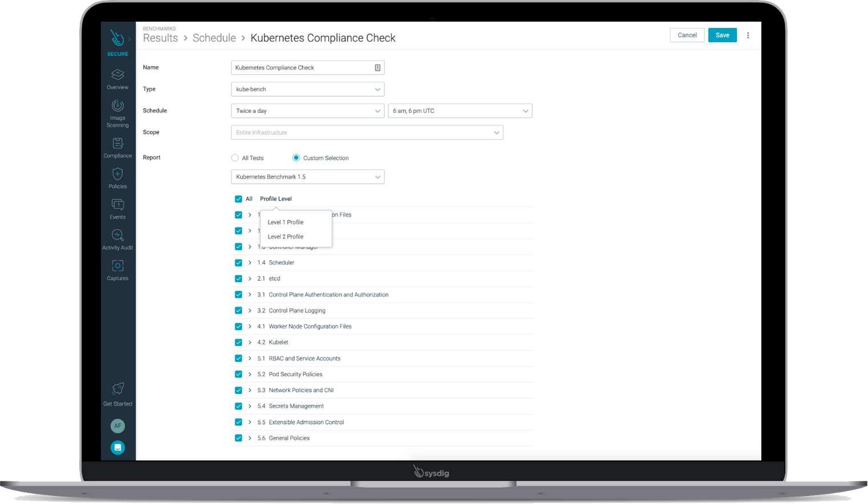Expand the 4.1 Worker Node Configuration Files row
Image resolution: width=868 pixels, height=504 pixels.
click(250, 327)
